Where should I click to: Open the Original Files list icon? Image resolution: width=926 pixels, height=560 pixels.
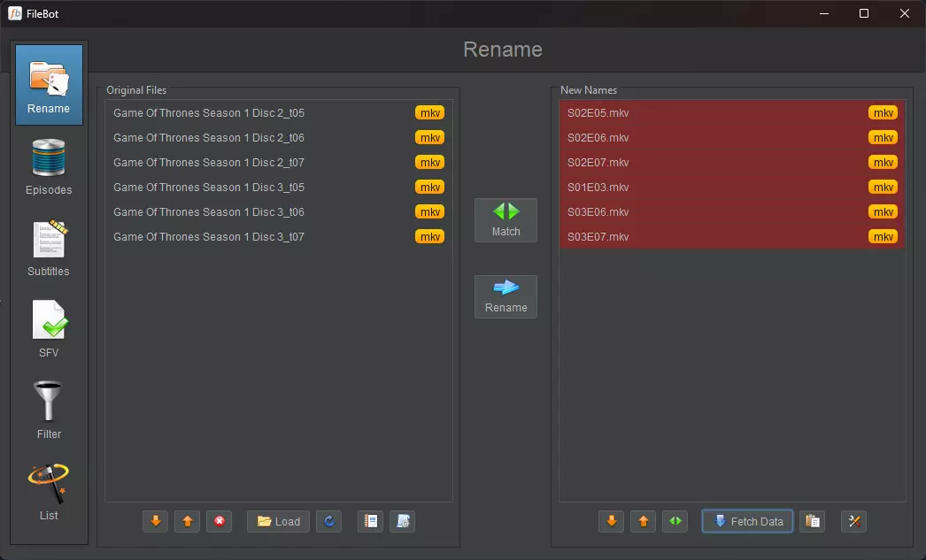click(371, 522)
